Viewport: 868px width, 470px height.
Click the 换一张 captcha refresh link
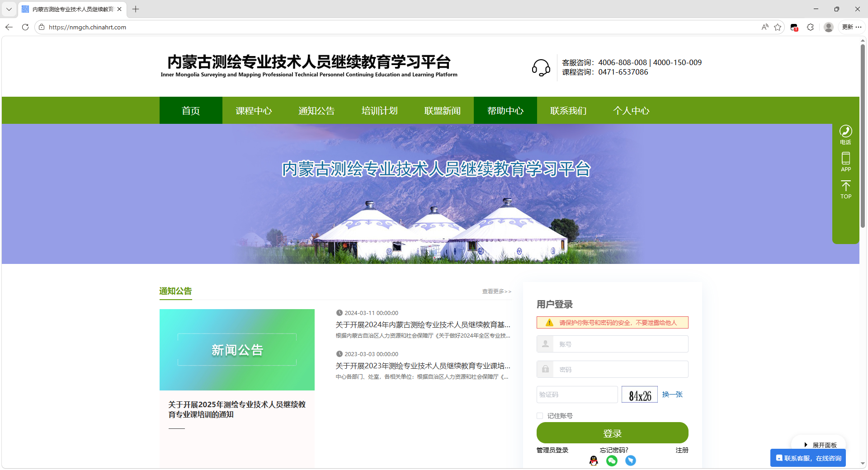point(672,395)
